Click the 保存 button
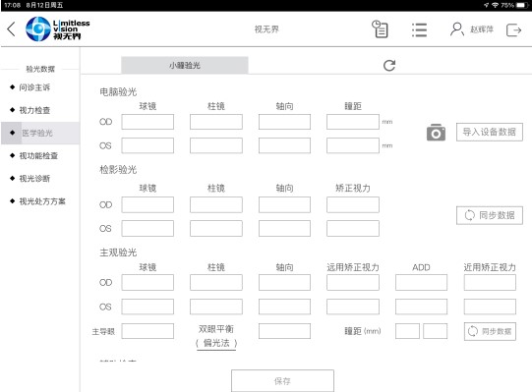This screenshot has width=532, height=392. tap(282, 381)
